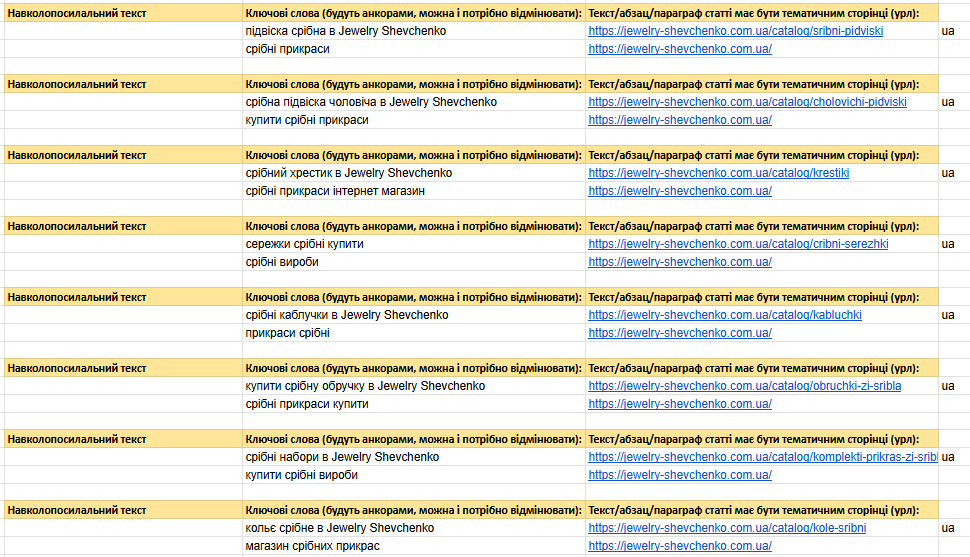The image size is (970, 557).
Task: Open homepage link beside 'срібні вироби'
Action: pos(680,262)
